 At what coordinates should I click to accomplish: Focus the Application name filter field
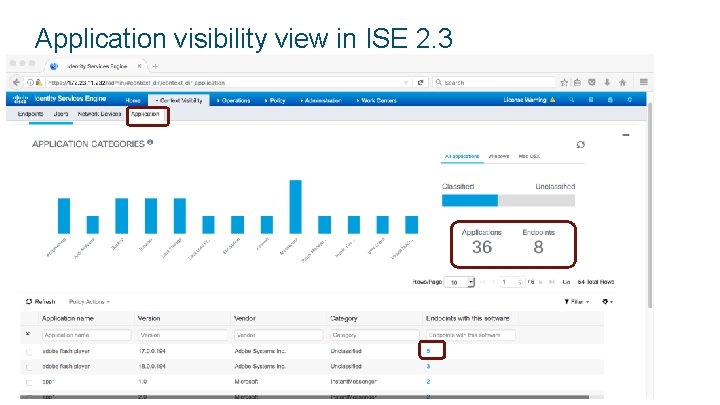click(86, 335)
